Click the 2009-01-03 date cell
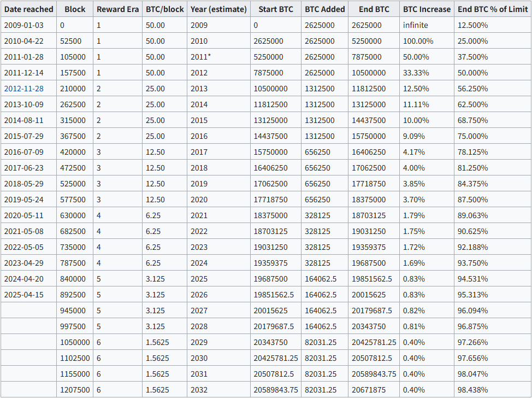The height and width of the screenshot is (398, 532). click(x=22, y=25)
